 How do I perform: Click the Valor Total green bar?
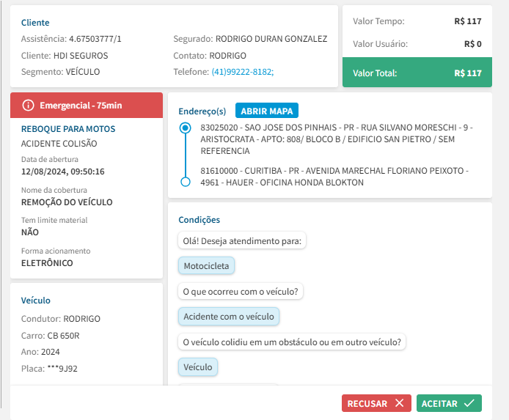(417, 73)
